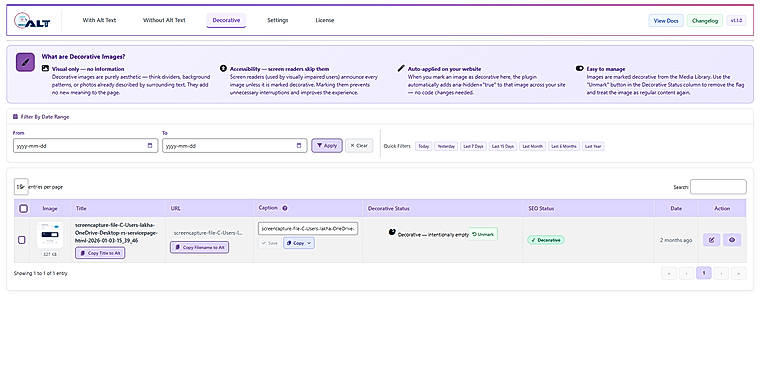Click the green Decorative SEO status badge

point(546,240)
